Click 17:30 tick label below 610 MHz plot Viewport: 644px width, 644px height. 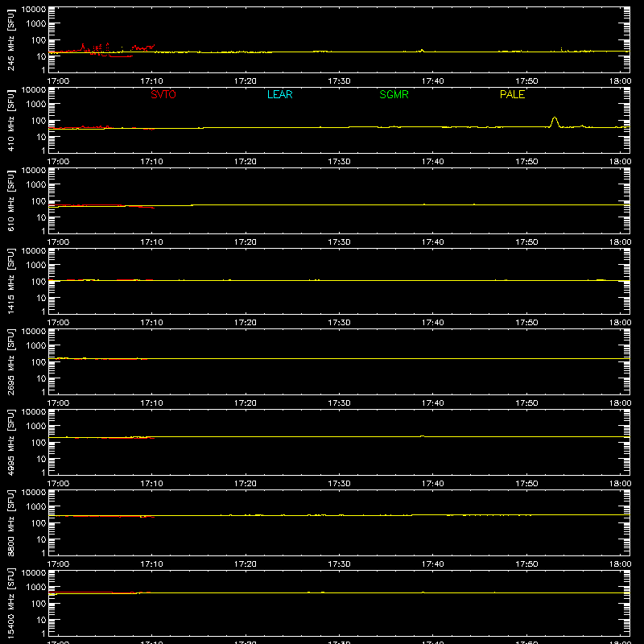(x=339, y=242)
